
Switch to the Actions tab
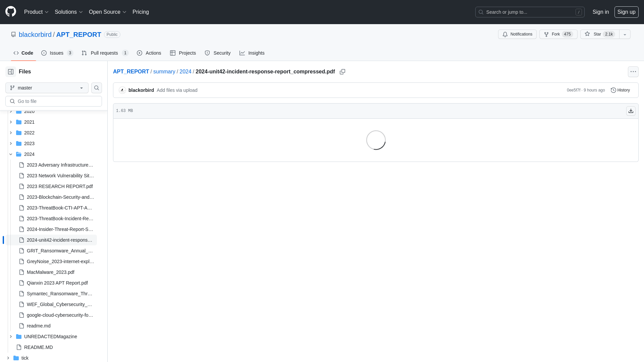(x=149, y=53)
